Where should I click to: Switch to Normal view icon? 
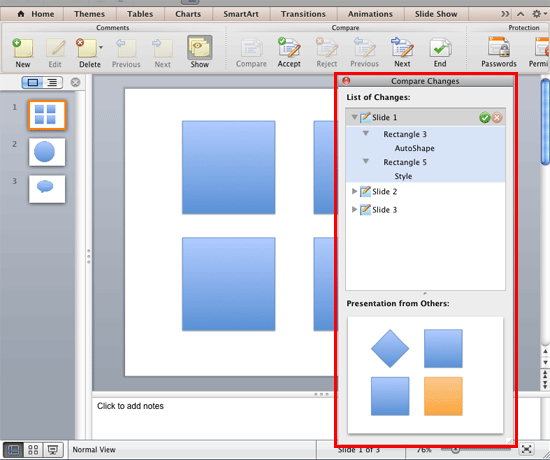click(x=13, y=449)
